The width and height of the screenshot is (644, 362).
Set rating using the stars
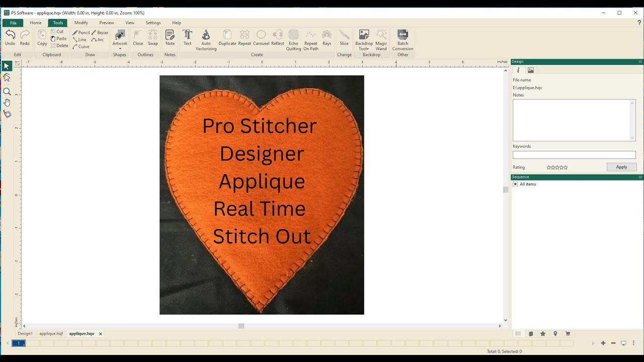(557, 167)
